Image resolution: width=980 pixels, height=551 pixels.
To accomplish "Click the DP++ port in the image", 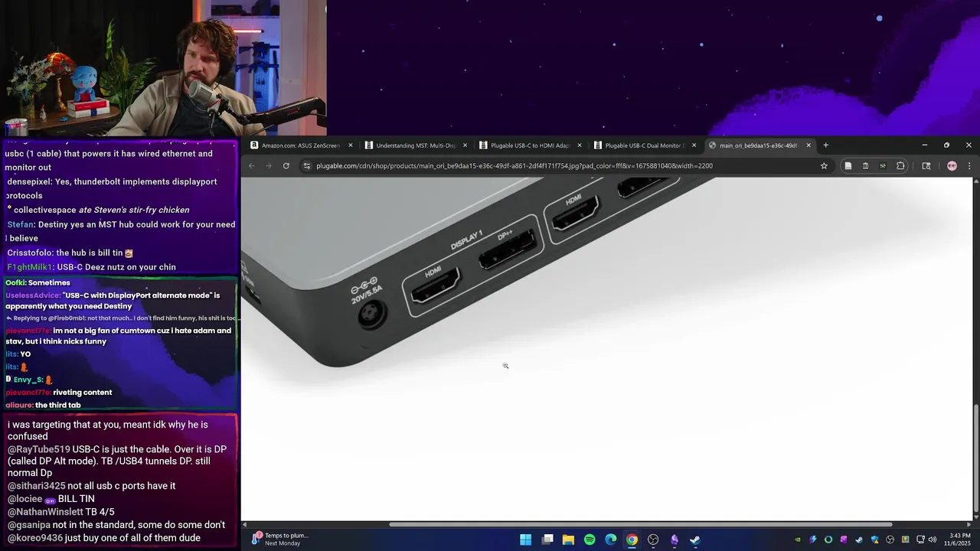I will point(508,249).
